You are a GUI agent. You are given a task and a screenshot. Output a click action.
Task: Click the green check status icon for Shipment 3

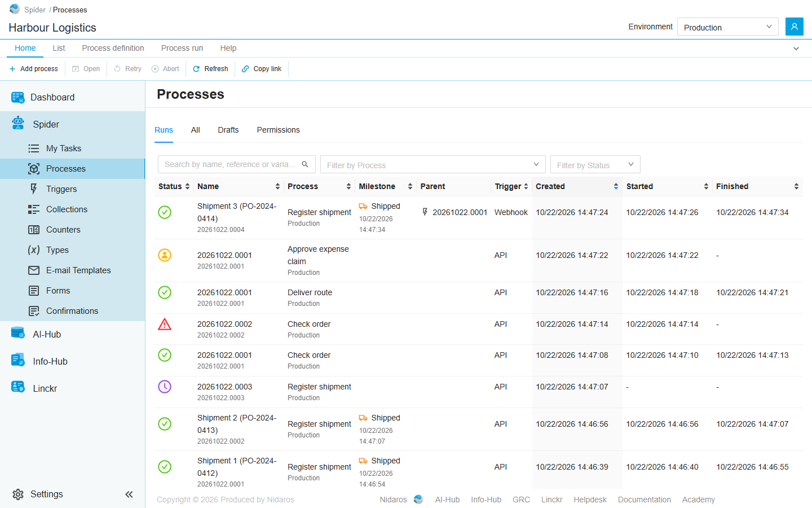coord(165,212)
